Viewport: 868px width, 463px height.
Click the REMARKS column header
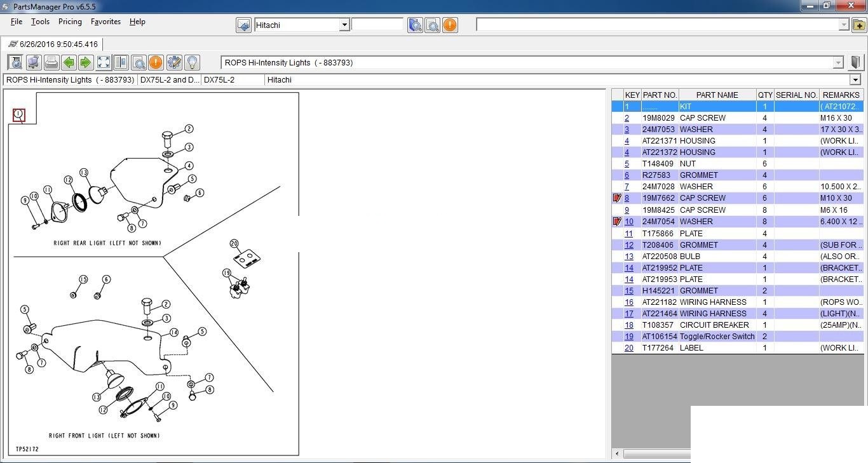(x=841, y=95)
